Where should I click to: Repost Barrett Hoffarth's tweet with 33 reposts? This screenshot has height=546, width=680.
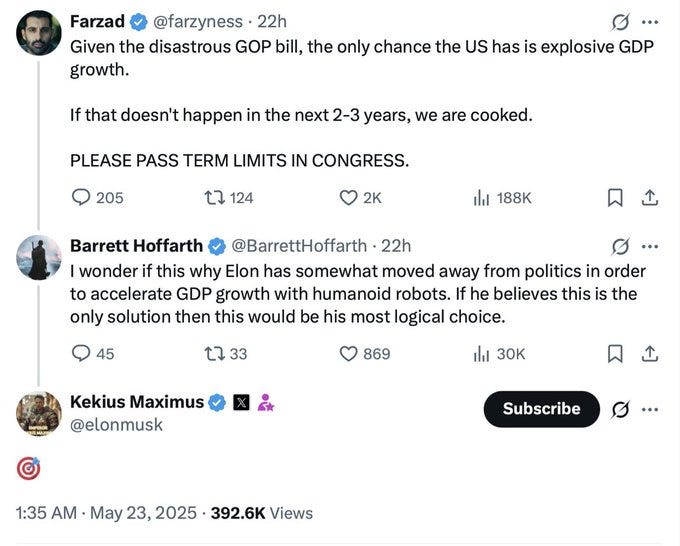[212, 353]
